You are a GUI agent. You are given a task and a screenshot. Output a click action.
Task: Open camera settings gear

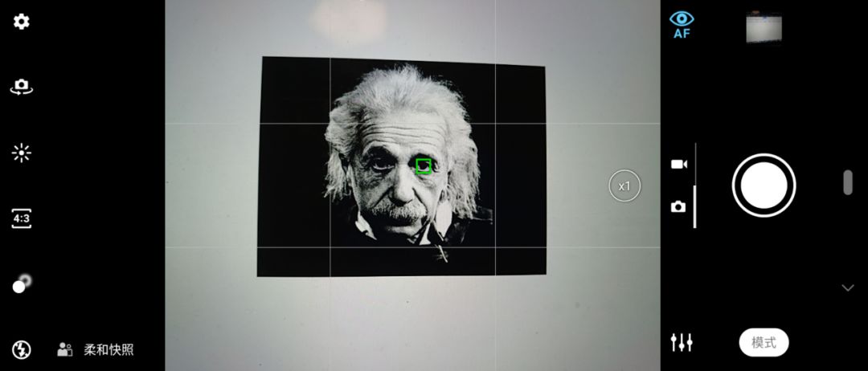click(x=22, y=22)
